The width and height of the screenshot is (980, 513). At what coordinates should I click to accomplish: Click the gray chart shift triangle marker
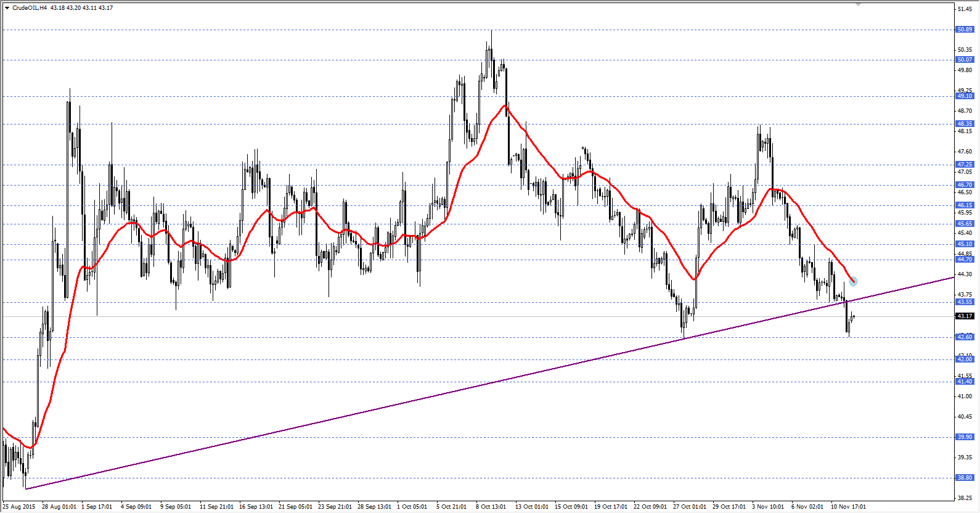(857, 4)
